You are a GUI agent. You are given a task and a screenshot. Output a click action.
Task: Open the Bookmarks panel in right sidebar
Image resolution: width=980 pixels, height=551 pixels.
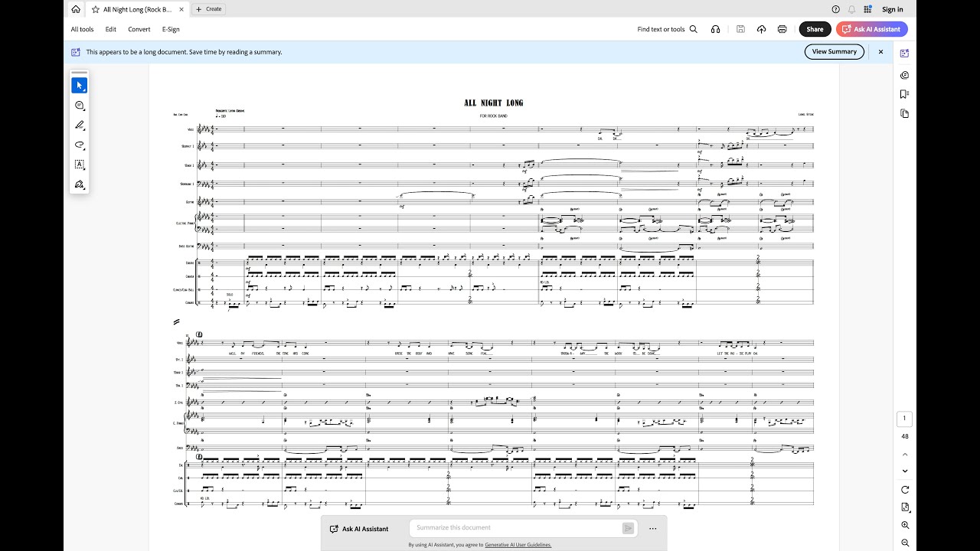[905, 94]
